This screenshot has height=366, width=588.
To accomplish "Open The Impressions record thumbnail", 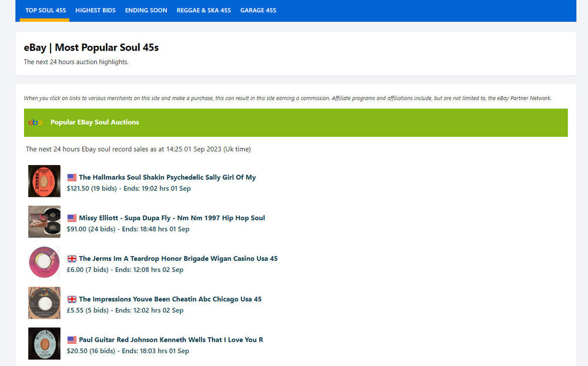I will pyautogui.click(x=44, y=303).
